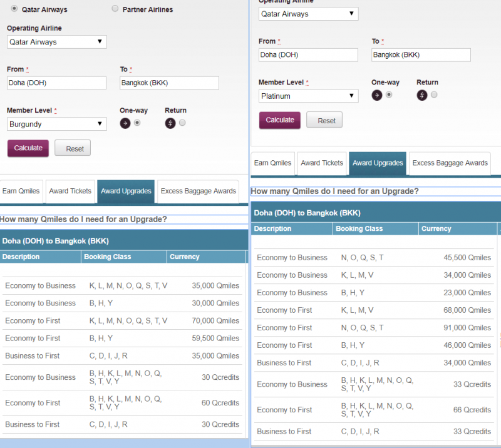Image resolution: width=501 pixels, height=448 pixels.
Task: Click the To field in the Burgundy panel
Action: point(169,83)
